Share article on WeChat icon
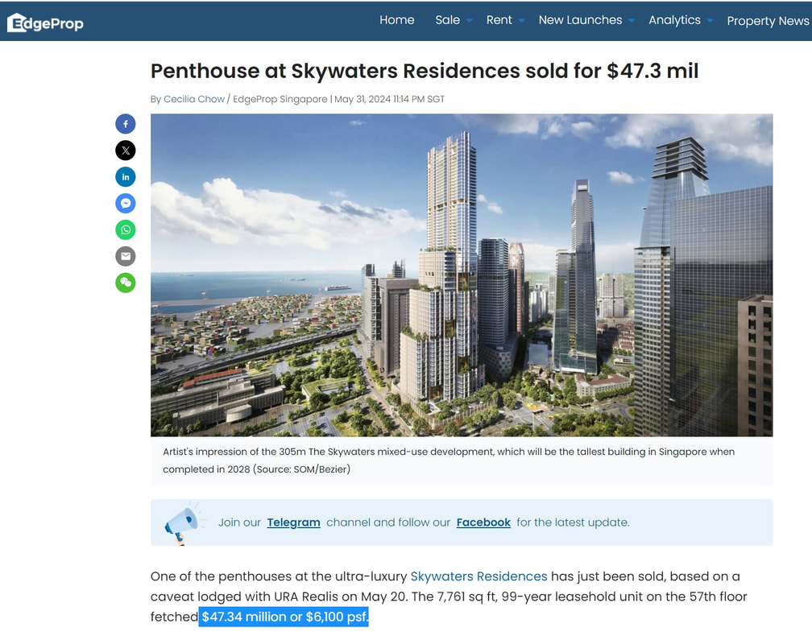 (126, 283)
